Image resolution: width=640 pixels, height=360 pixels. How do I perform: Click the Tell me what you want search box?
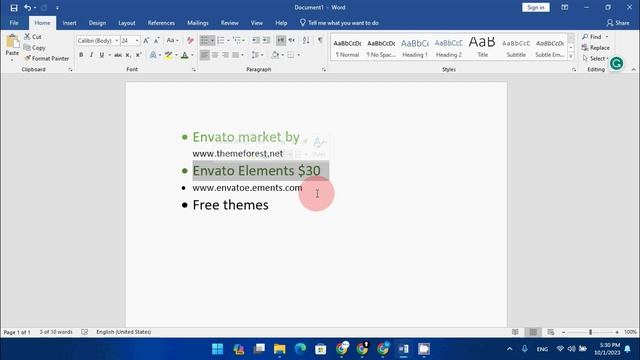339,23
